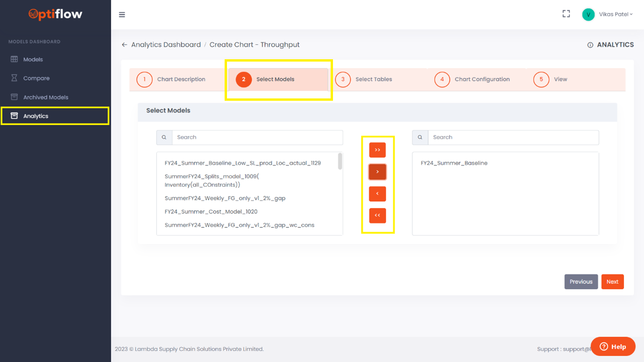
Task: Click the back arrow beside Analytics Dashboard
Action: tap(124, 45)
